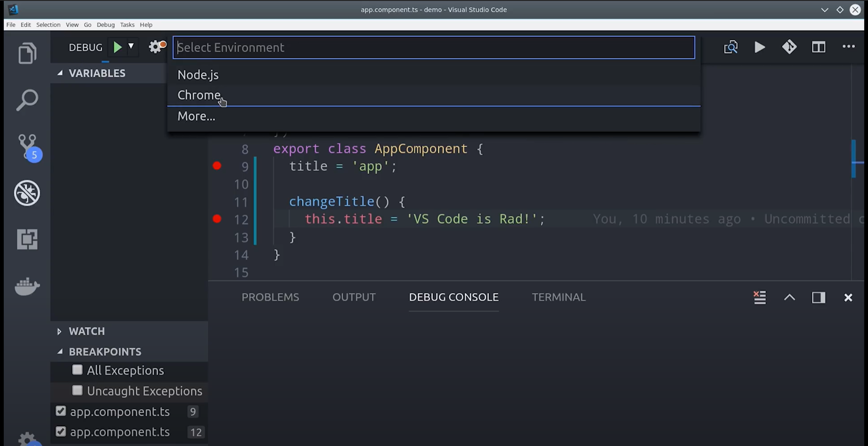
Task: Toggle the All Exceptions checkbox
Action: tap(77, 370)
